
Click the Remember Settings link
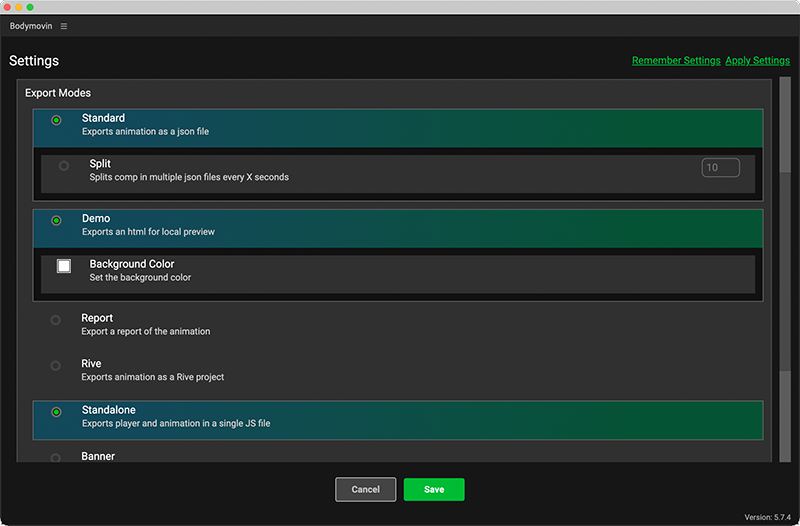(x=676, y=60)
